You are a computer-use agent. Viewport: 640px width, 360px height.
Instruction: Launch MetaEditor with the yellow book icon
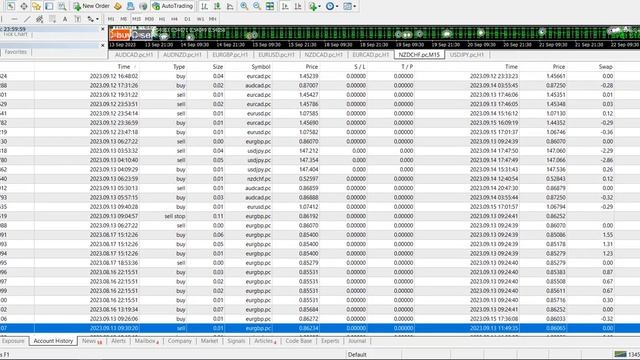pyautogui.click(x=118, y=6)
